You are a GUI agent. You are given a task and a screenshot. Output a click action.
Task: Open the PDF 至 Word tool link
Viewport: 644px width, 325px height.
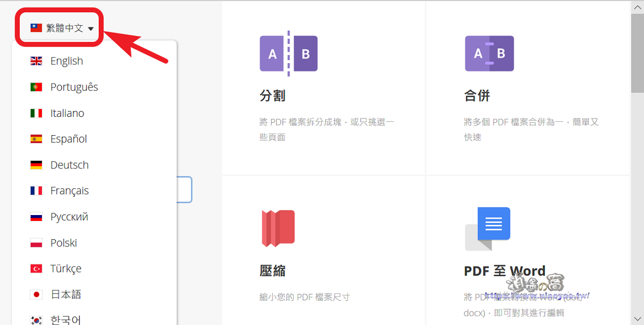pyautogui.click(x=504, y=271)
